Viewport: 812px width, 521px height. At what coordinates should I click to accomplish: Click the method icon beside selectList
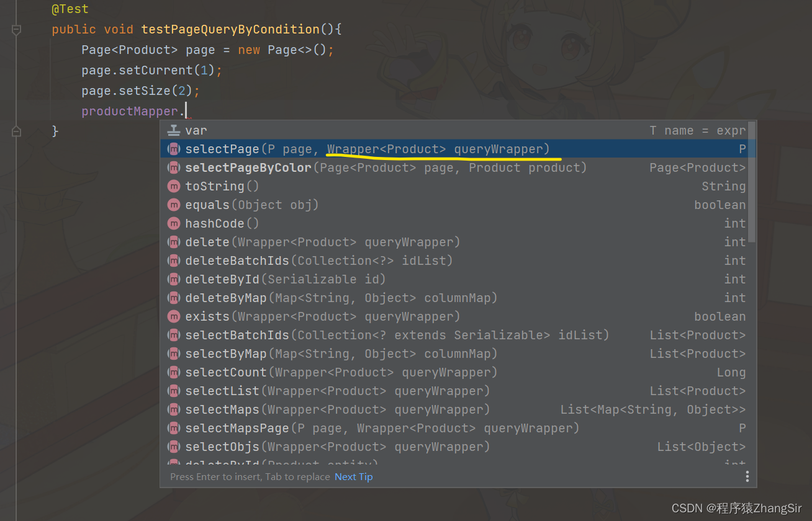174,391
